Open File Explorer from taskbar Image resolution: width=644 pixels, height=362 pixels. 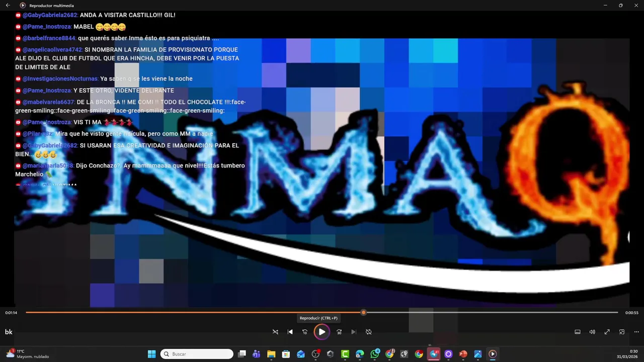[271, 354]
